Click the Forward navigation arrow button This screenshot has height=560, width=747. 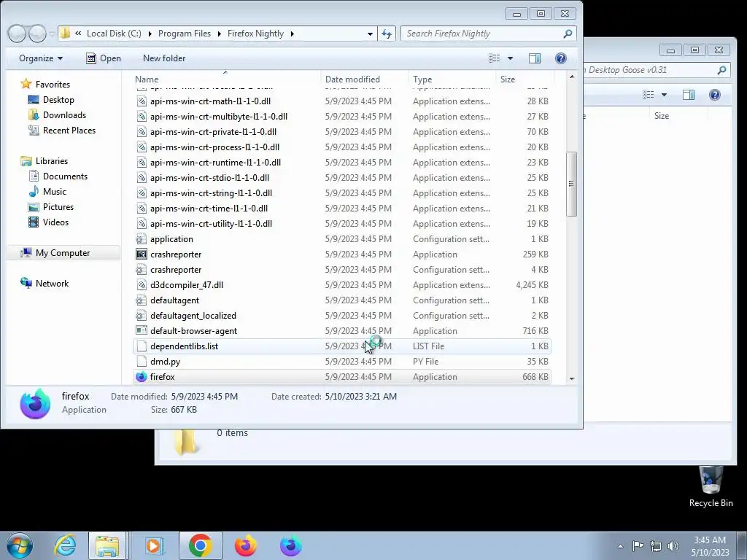click(x=37, y=34)
